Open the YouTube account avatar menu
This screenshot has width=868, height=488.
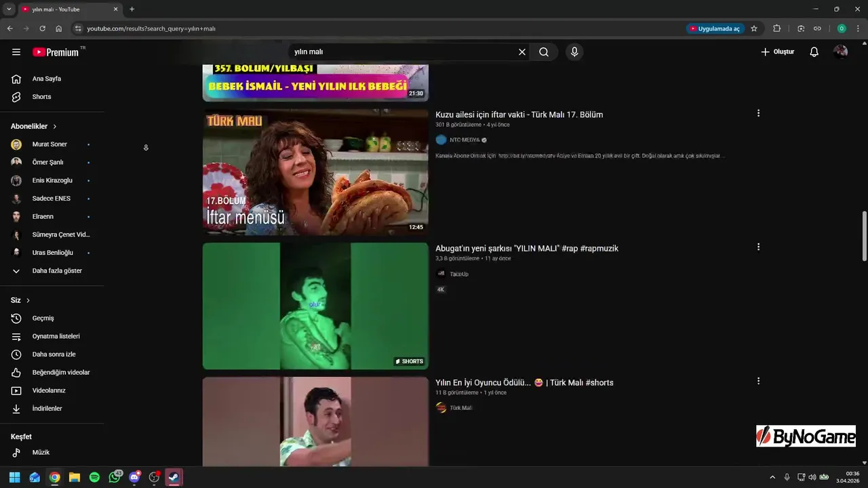(841, 52)
